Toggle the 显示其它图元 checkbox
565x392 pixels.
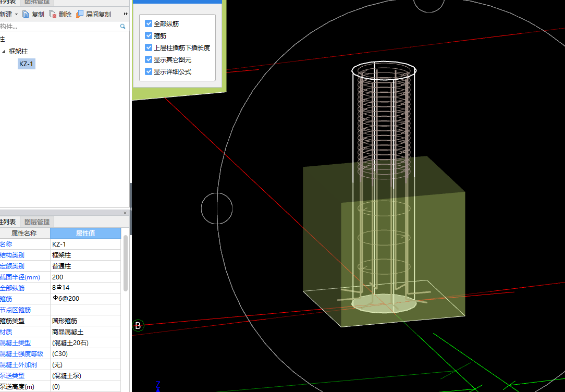coord(149,59)
